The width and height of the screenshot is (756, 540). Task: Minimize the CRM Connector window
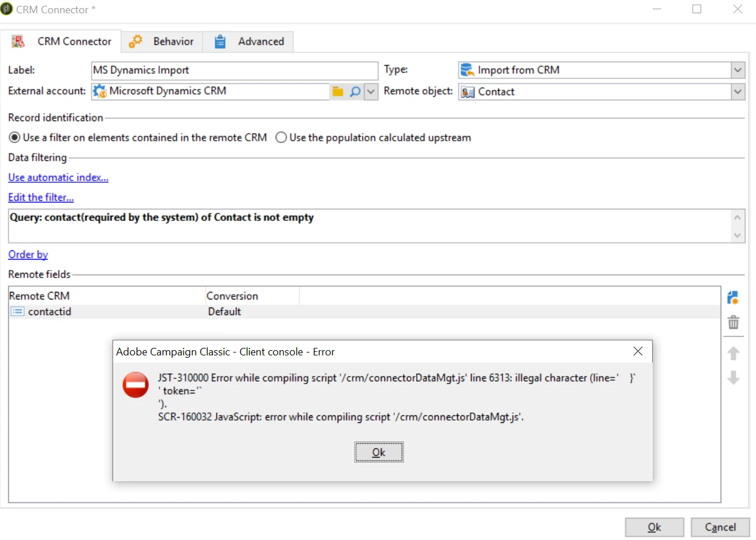(x=657, y=9)
